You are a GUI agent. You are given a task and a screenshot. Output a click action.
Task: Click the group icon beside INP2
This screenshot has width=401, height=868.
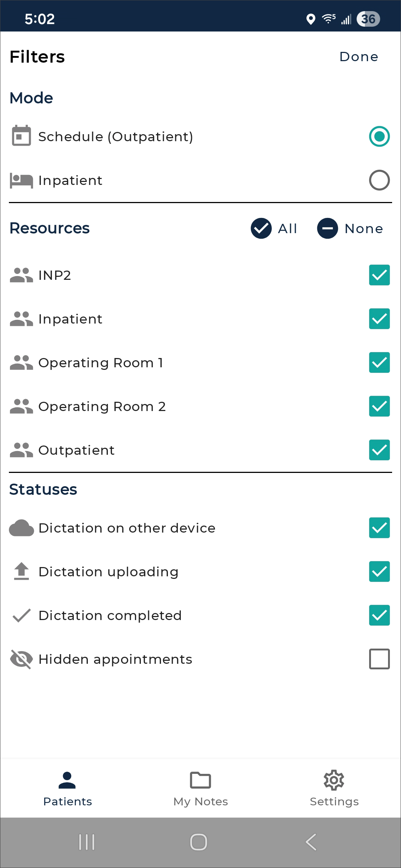pyautogui.click(x=21, y=275)
